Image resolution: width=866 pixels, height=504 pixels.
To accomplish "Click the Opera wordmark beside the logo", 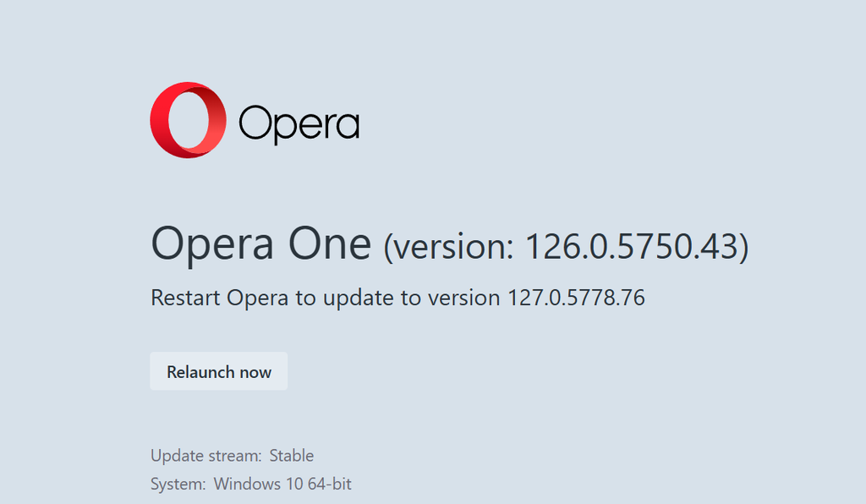I will pos(299,124).
